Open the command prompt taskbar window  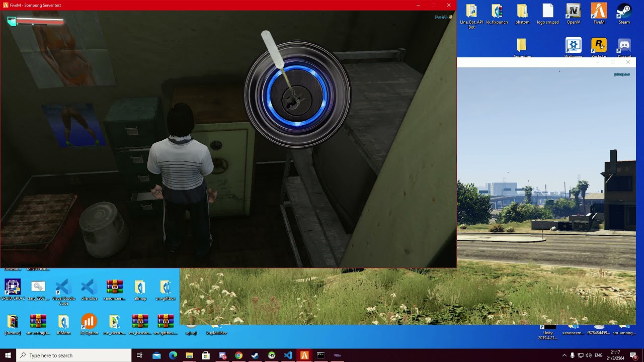320,355
